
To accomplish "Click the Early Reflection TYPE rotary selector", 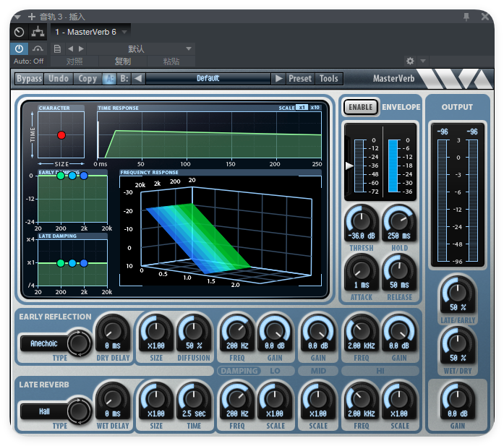I will pos(79,343).
